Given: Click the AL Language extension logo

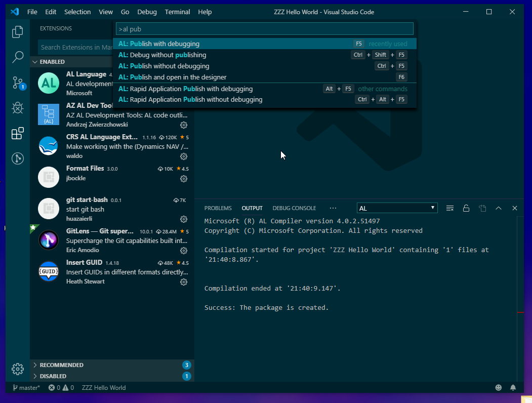Looking at the screenshot, I should click(49, 83).
